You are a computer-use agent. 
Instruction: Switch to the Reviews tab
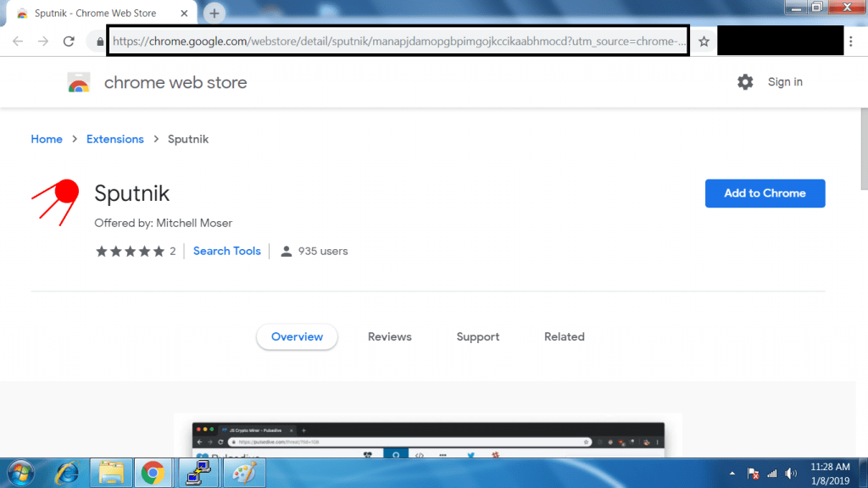390,337
